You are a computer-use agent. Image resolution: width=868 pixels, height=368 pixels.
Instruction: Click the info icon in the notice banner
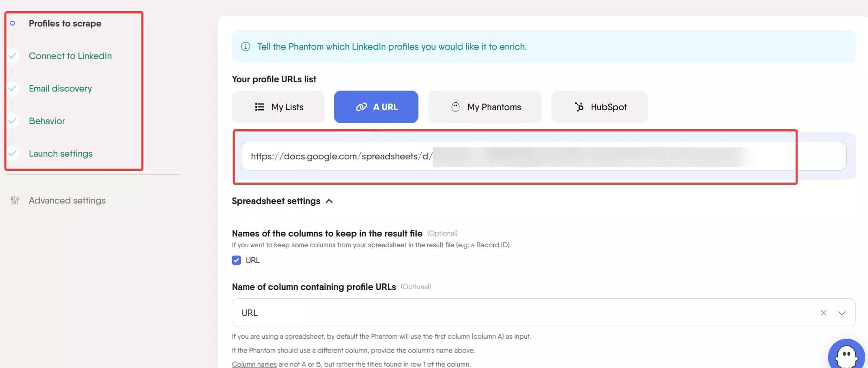(x=245, y=46)
